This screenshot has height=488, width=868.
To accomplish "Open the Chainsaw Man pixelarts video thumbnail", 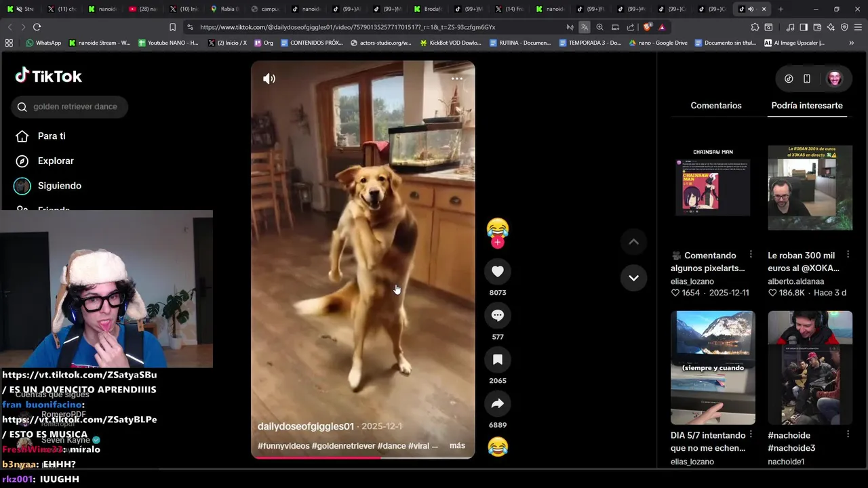I will click(x=713, y=188).
